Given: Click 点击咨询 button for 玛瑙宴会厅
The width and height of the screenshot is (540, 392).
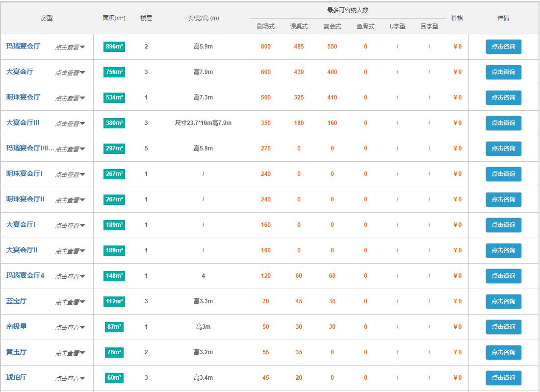Looking at the screenshot, I should 503,47.
